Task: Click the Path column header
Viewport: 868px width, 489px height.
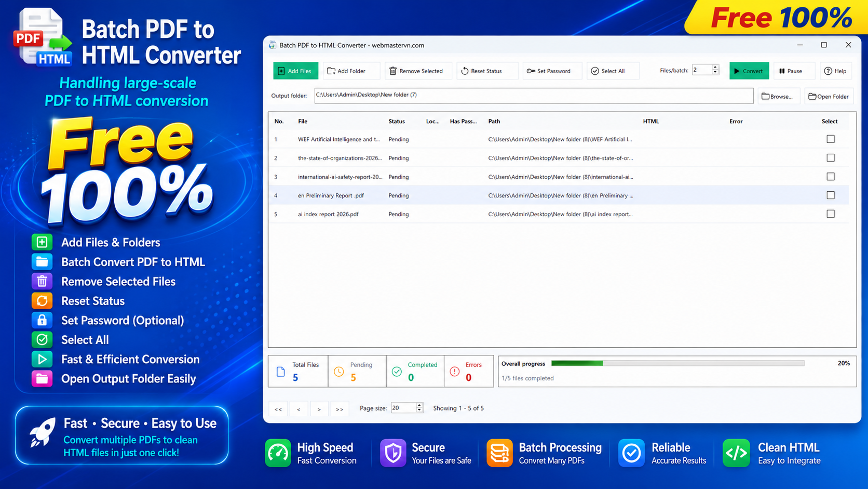Action: coord(494,121)
